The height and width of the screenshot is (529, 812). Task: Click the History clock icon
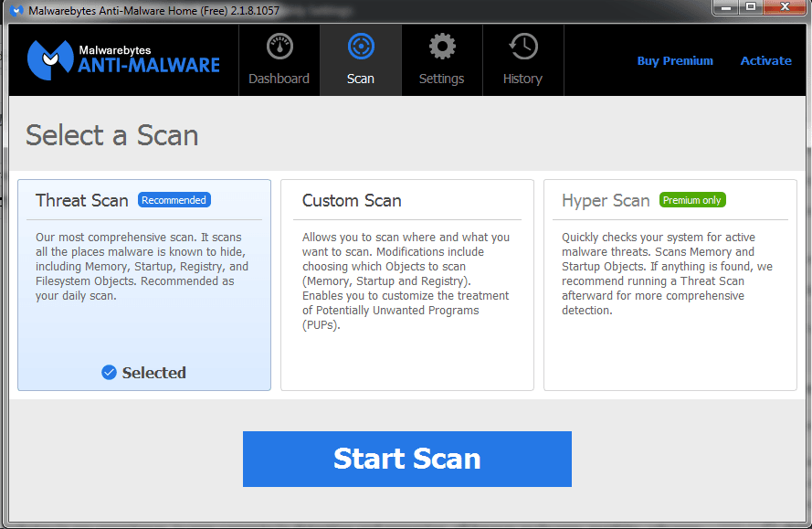pyautogui.click(x=523, y=47)
